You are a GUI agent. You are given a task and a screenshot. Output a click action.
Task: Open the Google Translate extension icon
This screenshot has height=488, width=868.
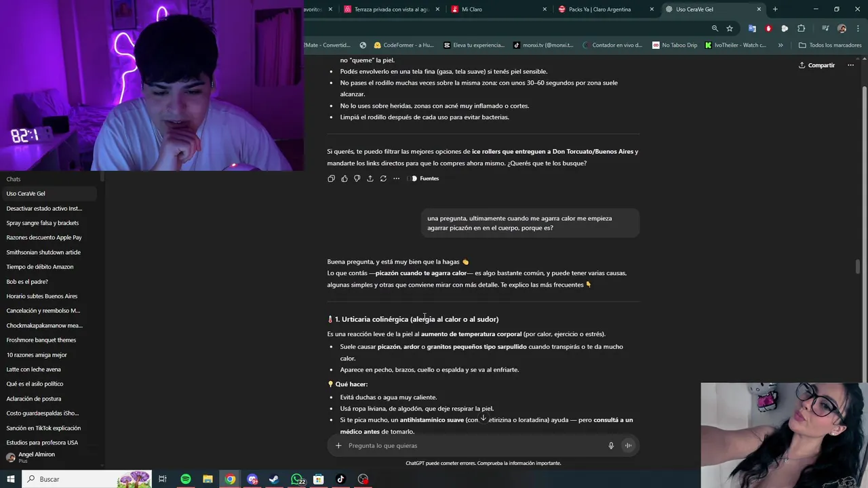coord(752,28)
